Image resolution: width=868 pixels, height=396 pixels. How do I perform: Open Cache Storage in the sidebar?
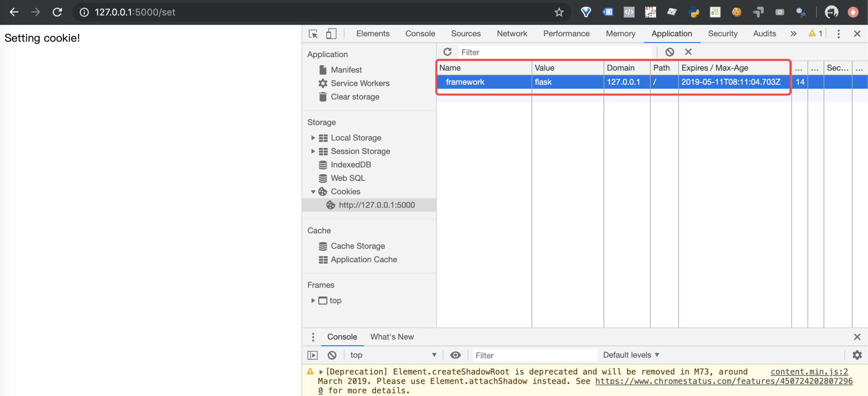358,246
